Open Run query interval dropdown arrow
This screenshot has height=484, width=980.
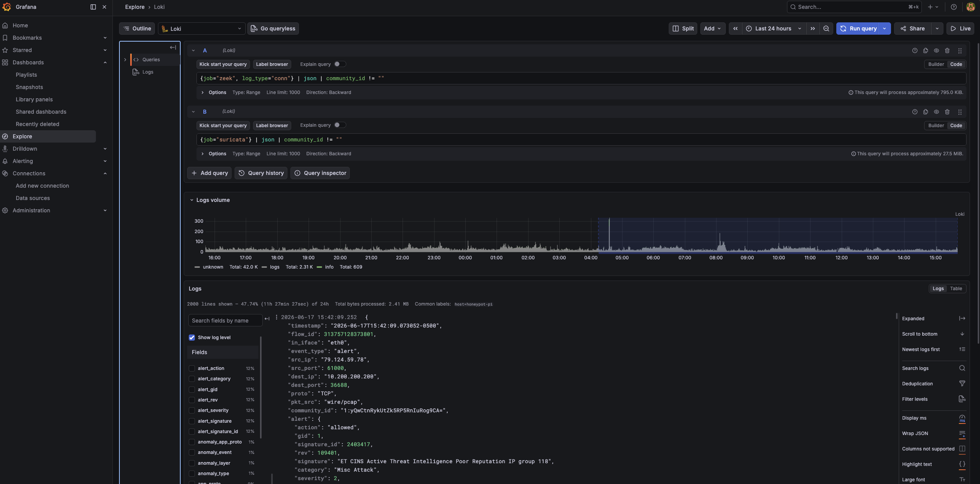pos(884,29)
